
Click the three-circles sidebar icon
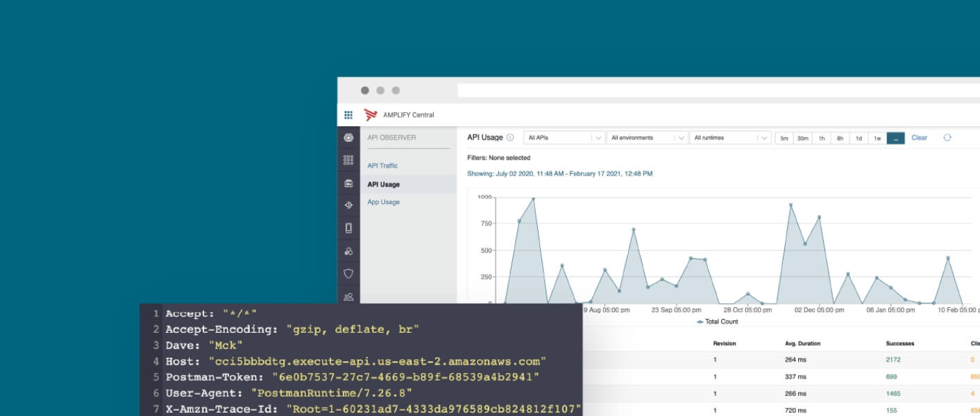click(x=348, y=251)
